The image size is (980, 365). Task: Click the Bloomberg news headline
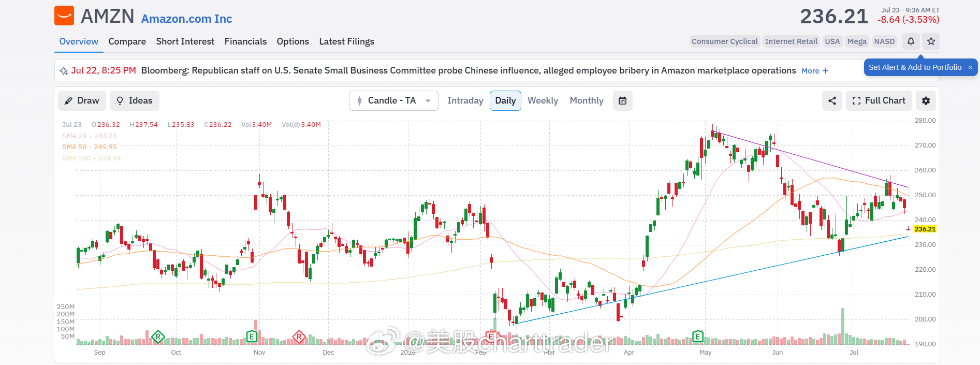[469, 70]
